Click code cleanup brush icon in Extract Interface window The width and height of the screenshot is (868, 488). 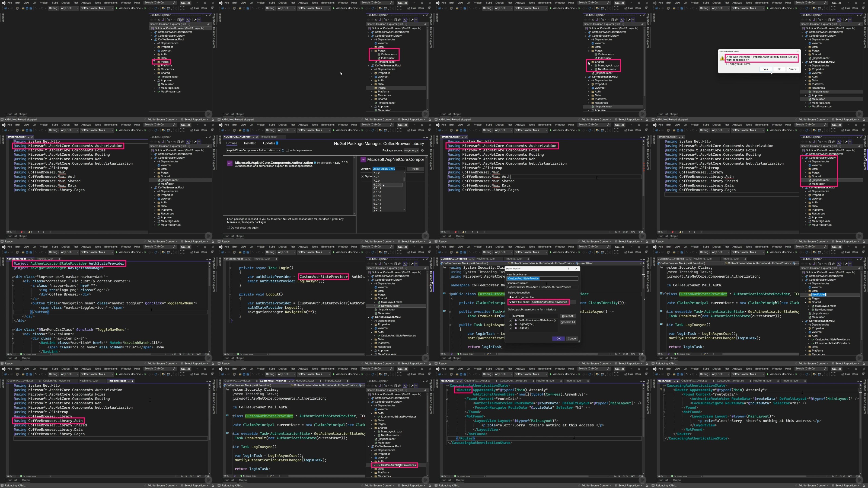click(488, 354)
